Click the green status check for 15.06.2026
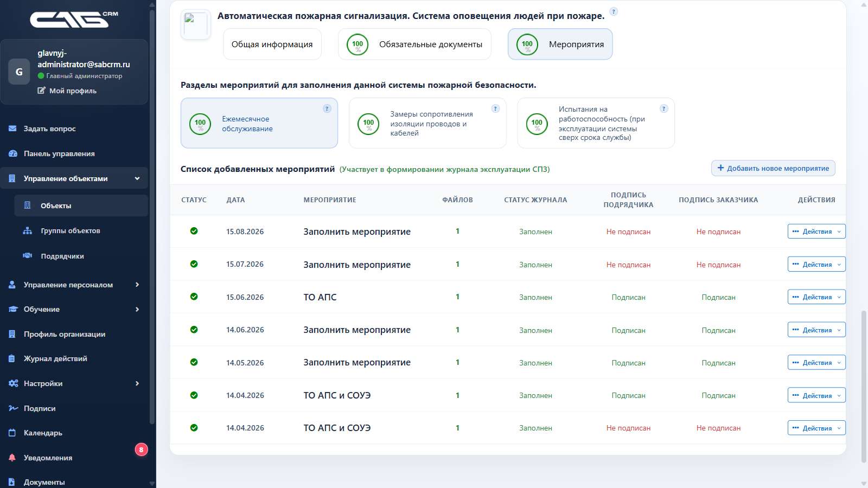This screenshot has width=868, height=488. coord(194,297)
